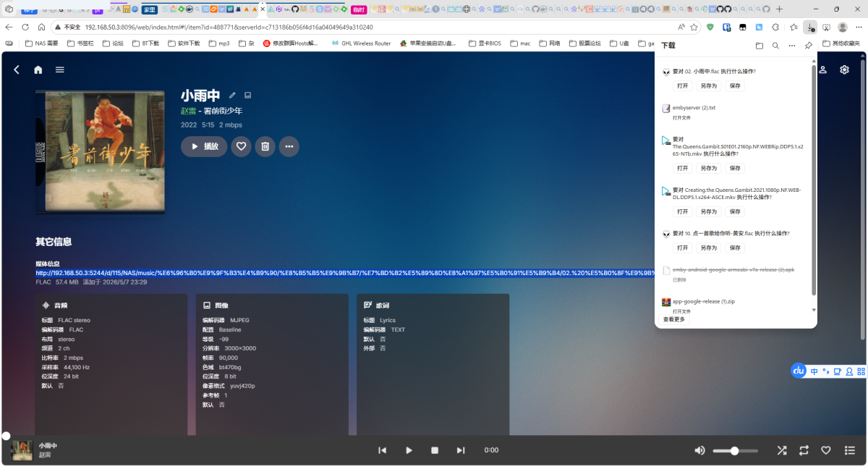This screenshot has height=467, width=868.
Task: Adjust the volume slider in player bar
Action: point(736,450)
